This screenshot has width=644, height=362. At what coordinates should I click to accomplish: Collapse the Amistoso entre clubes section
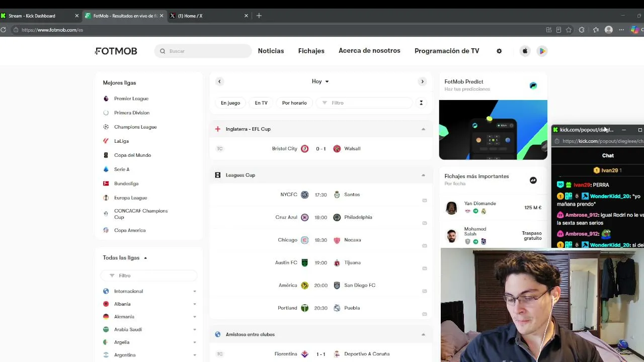[x=423, y=334]
